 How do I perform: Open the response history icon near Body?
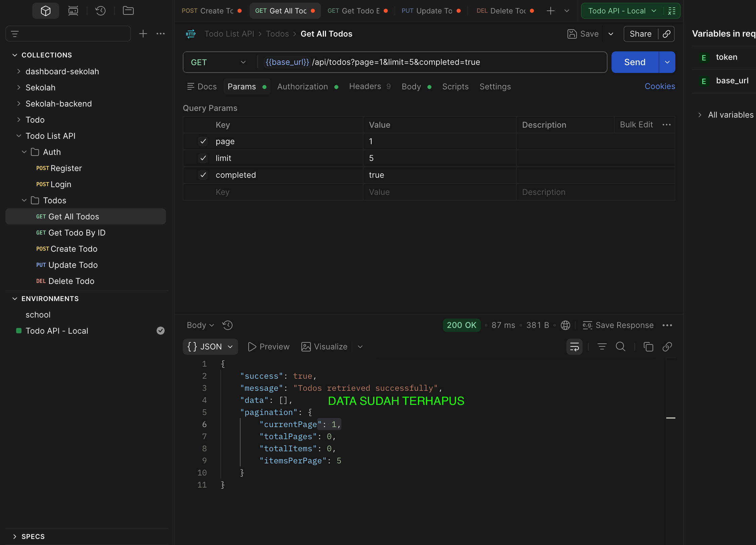(227, 325)
